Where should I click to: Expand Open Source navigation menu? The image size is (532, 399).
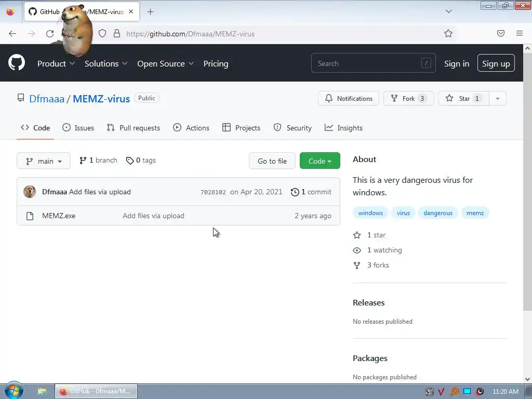tap(166, 63)
